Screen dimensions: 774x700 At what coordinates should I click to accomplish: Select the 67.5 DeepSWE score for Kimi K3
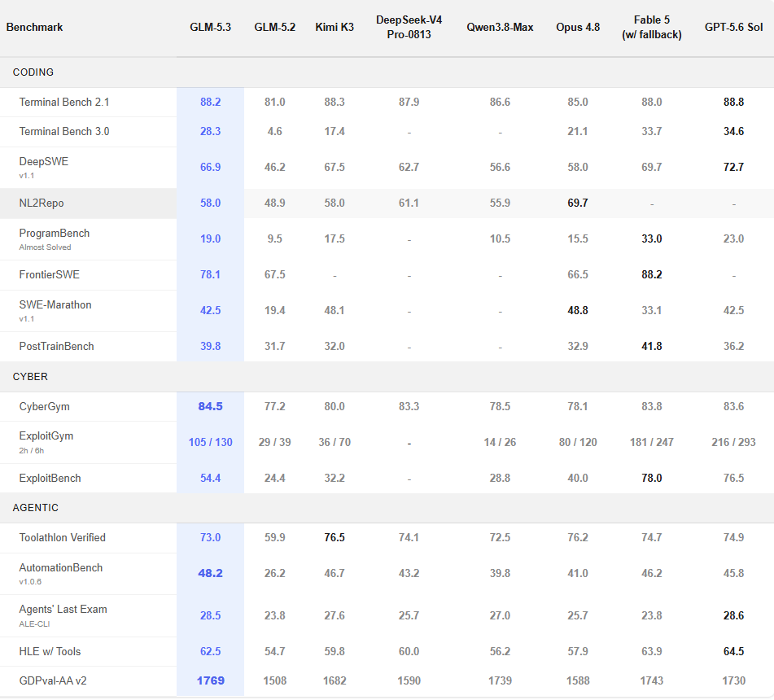[x=335, y=168]
